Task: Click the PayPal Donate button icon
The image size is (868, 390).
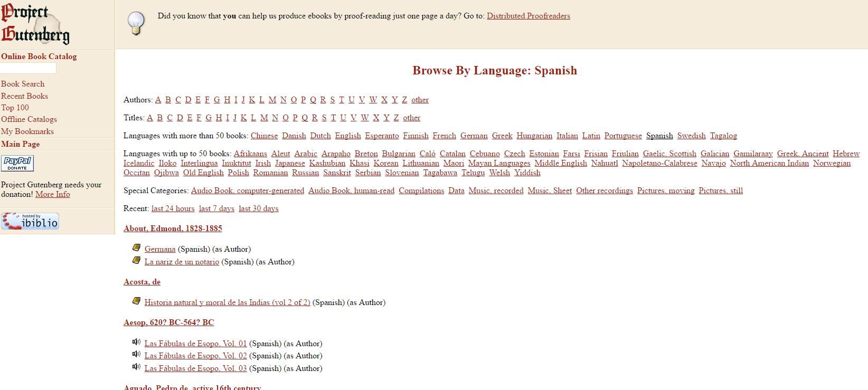Action: pyautogui.click(x=17, y=163)
